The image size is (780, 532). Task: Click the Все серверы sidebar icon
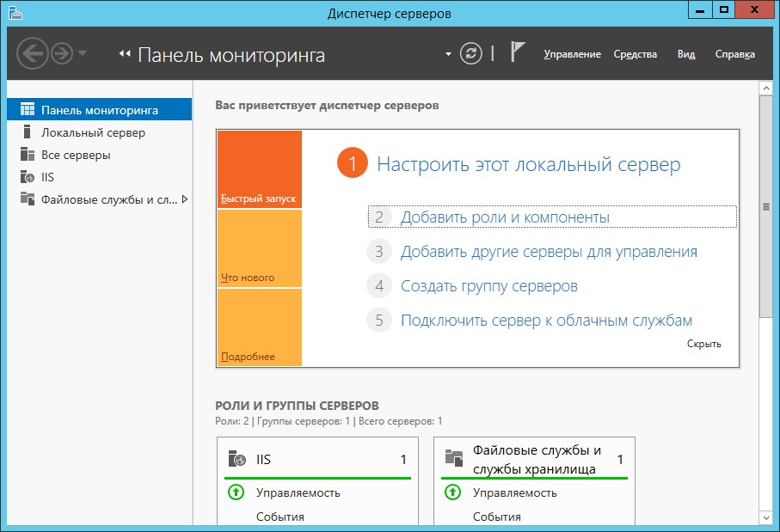(28, 154)
